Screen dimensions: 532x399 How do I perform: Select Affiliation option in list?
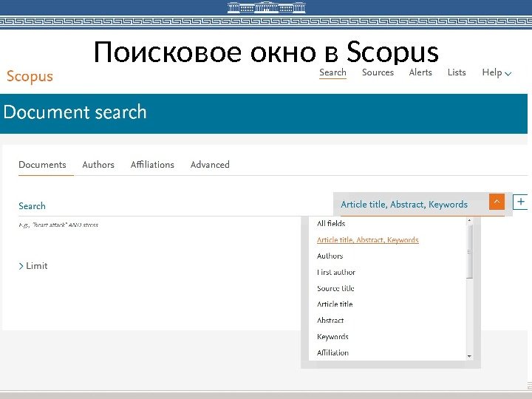click(332, 353)
